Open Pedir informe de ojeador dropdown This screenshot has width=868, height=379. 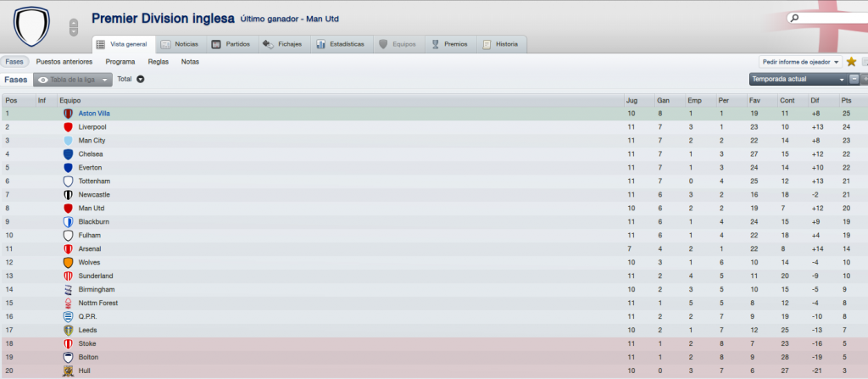point(800,62)
